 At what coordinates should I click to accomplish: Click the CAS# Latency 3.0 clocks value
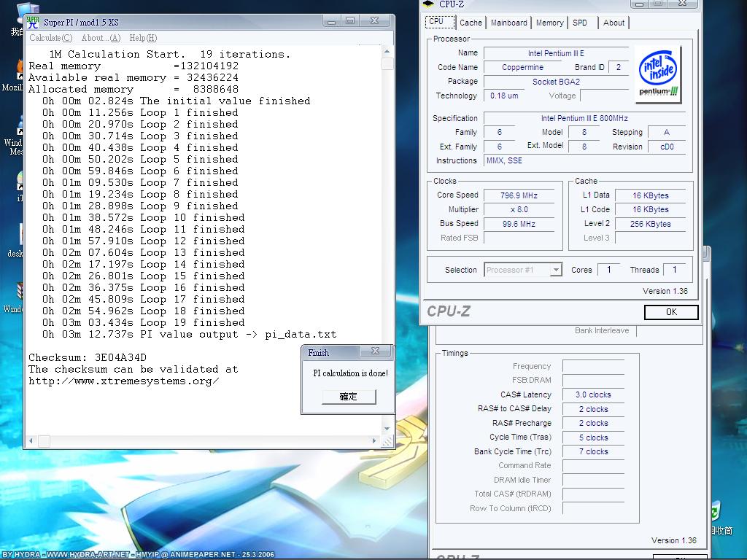pos(593,394)
